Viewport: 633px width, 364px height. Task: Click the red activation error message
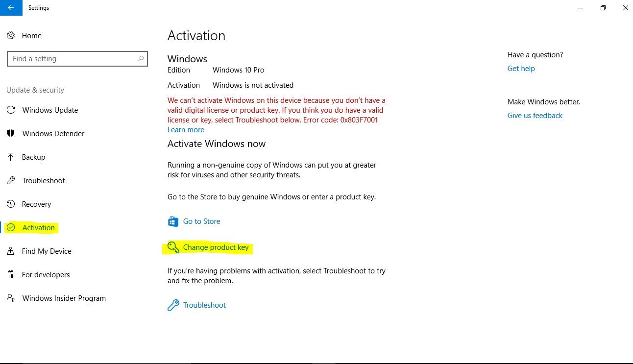tap(277, 110)
